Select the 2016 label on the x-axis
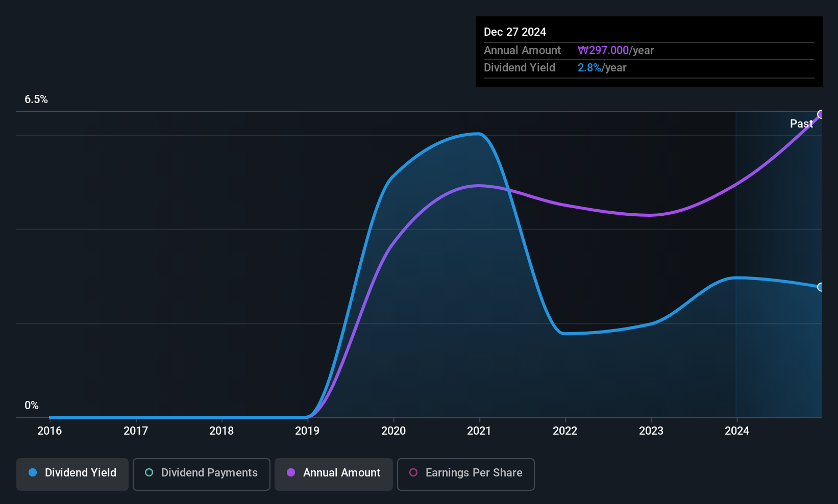838x504 pixels. tap(50, 431)
